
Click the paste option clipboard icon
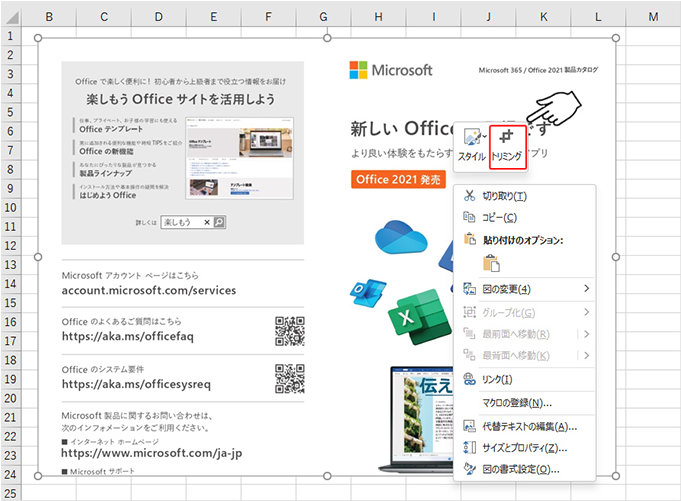tap(491, 263)
